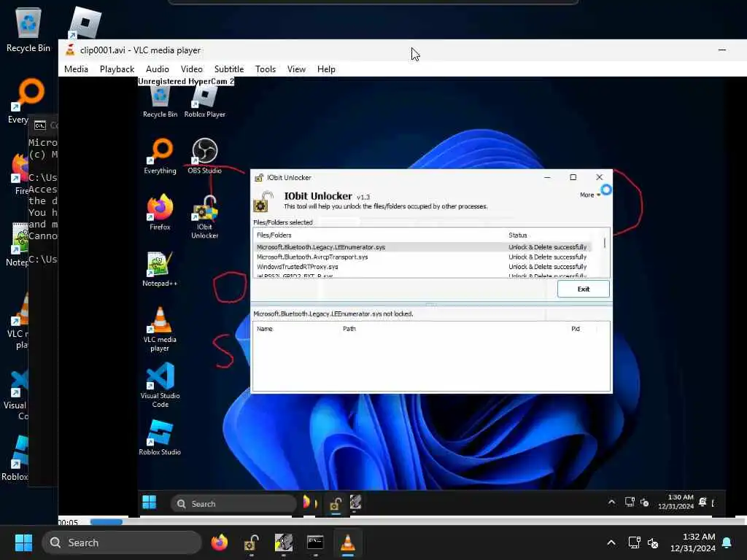Click the VLC seek slider position handle
Image resolution: width=747 pixels, height=560 pixels.
(x=107, y=522)
